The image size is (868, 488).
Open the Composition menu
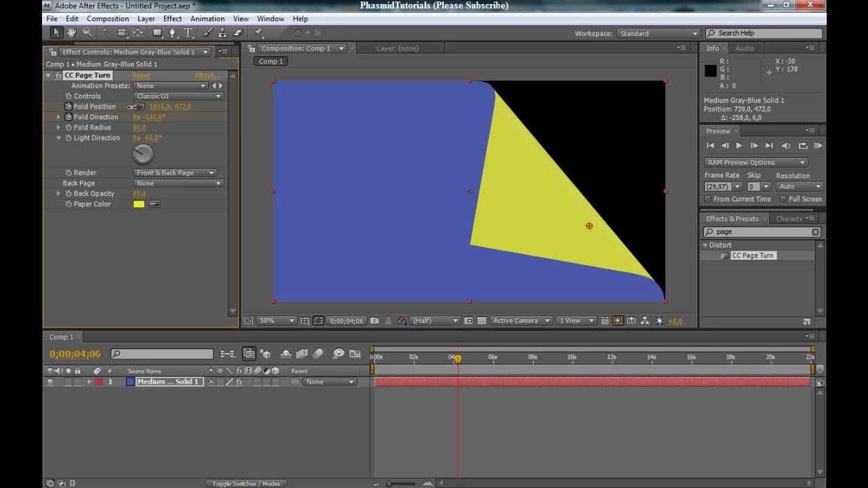coord(108,19)
